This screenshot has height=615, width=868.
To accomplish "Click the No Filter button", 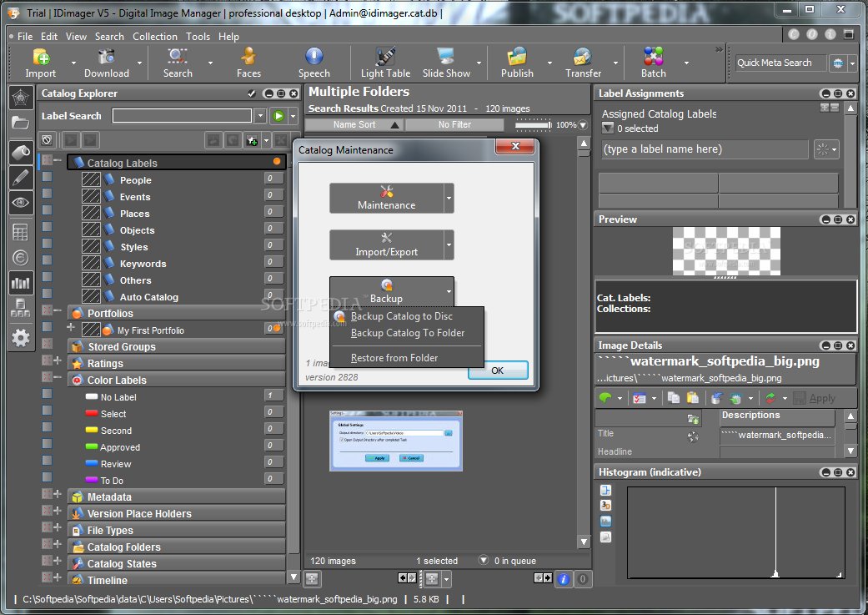I will 454,124.
